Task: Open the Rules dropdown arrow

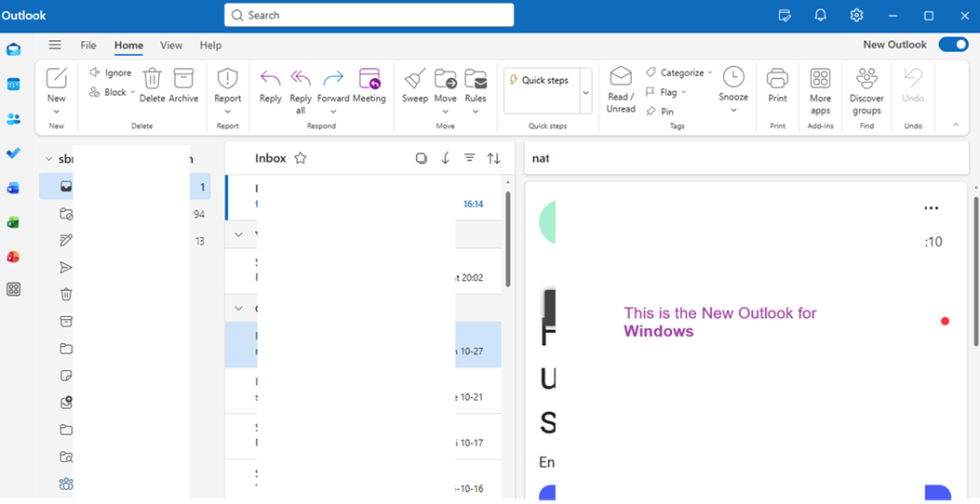Action: coord(476,112)
